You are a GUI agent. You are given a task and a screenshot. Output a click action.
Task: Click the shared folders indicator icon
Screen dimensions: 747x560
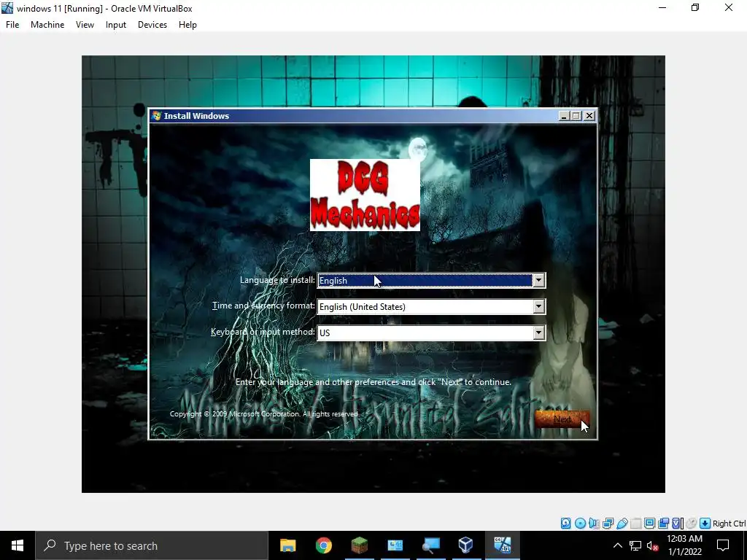click(x=635, y=524)
